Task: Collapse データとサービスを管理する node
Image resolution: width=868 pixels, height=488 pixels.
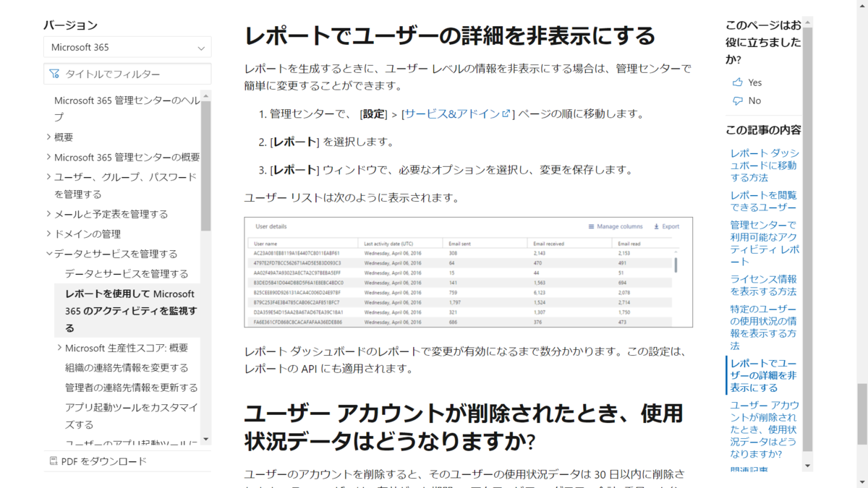Action: click(x=48, y=254)
